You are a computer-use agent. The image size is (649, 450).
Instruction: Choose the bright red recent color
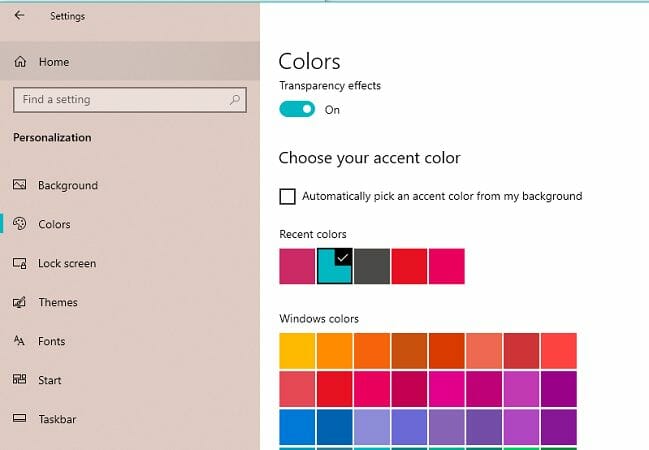tap(409, 266)
